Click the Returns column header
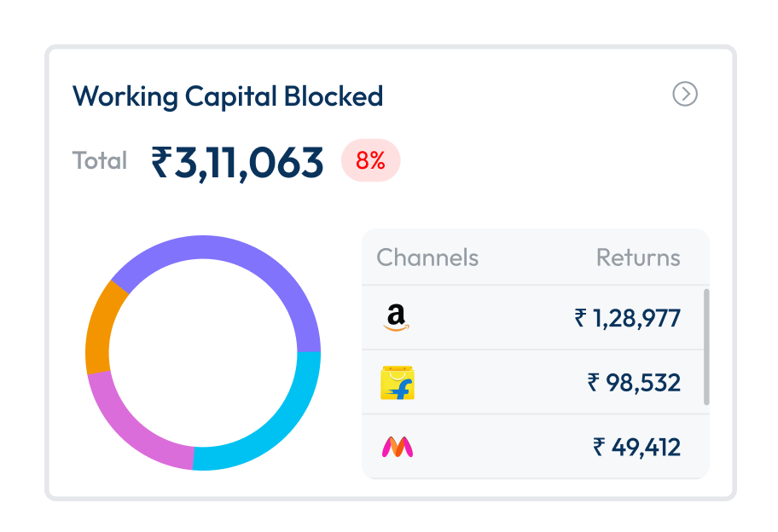The height and width of the screenshot is (532, 778). point(638,257)
